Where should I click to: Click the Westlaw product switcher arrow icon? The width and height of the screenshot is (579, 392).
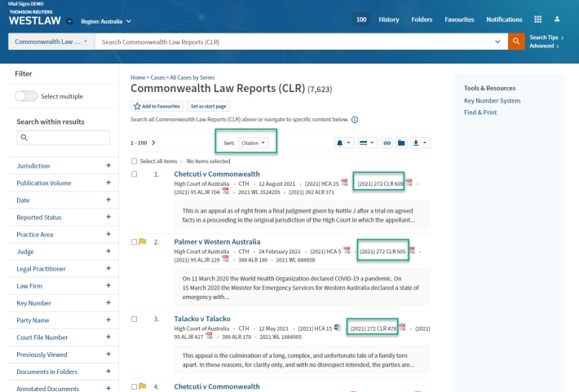[x=69, y=21]
